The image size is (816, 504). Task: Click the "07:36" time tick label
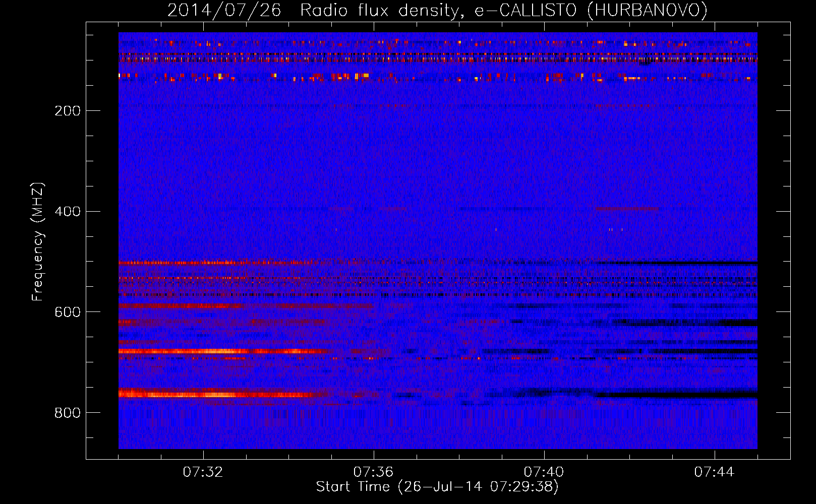click(x=373, y=472)
